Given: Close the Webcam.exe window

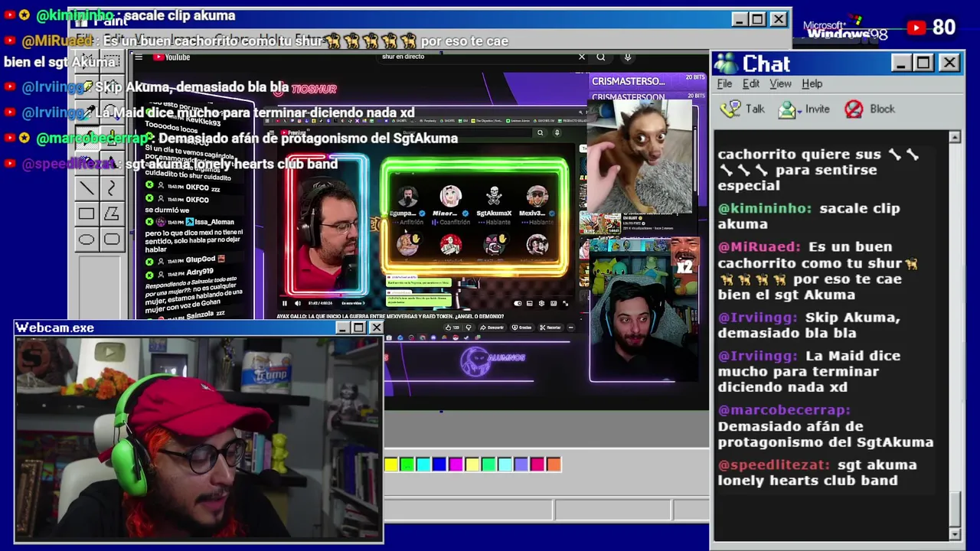Looking at the screenshot, I should tap(376, 328).
